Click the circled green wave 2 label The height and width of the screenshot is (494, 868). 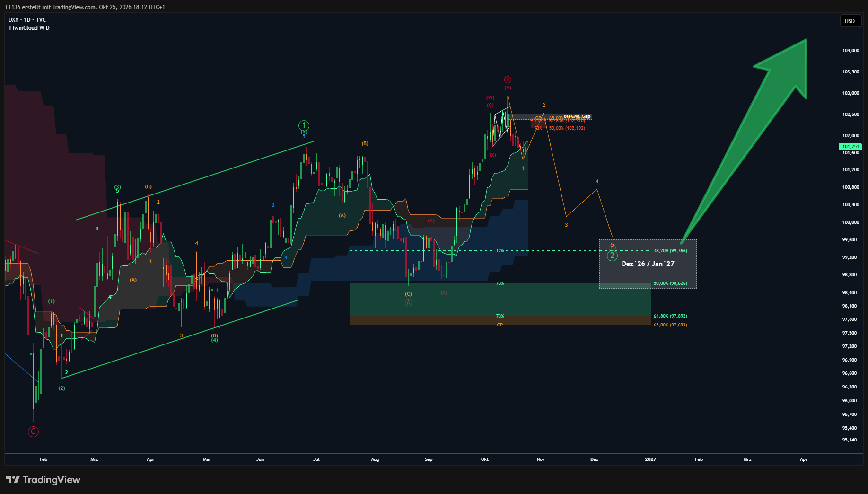(x=612, y=256)
